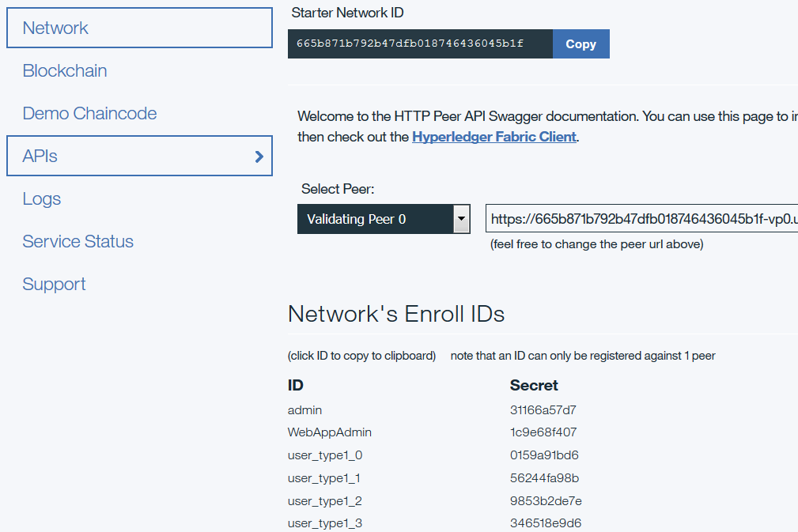Image resolution: width=798 pixels, height=532 pixels.
Task: Select a peer from the Select Peer combo box
Action: pos(372,218)
